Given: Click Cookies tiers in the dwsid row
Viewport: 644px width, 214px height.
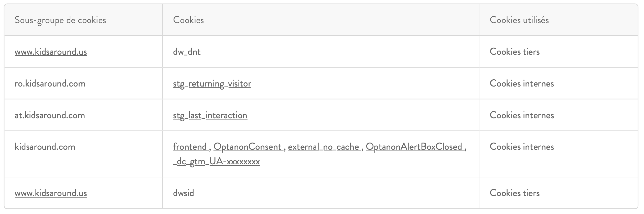Looking at the screenshot, I should point(514,193).
